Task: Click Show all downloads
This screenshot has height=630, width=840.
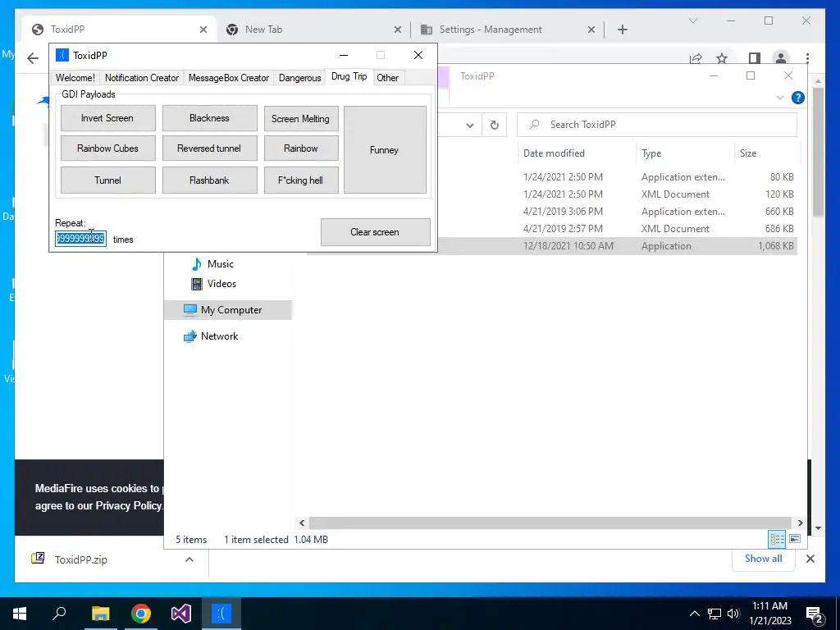Action: [x=763, y=559]
